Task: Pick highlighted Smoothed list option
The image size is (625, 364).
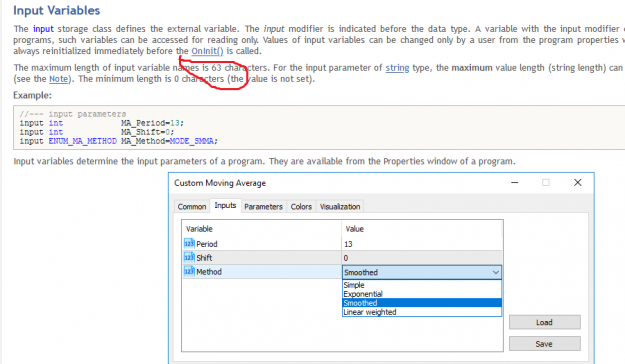Action: (422, 303)
